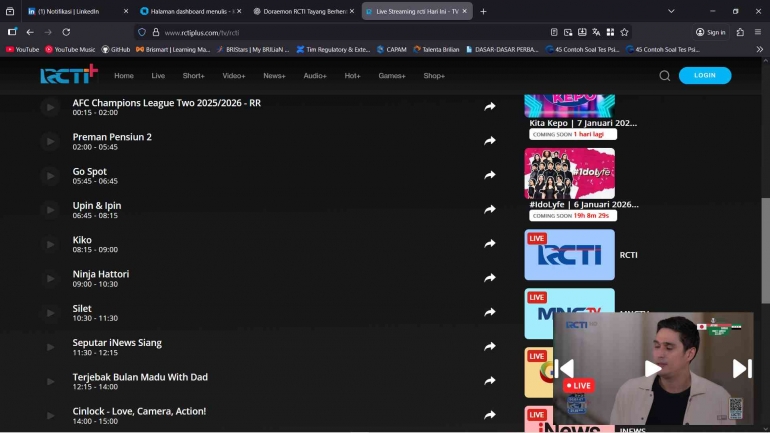This screenshot has width=770, height=433.
Task: Select the RCTI live channel thumbnail
Action: tap(569, 255)
